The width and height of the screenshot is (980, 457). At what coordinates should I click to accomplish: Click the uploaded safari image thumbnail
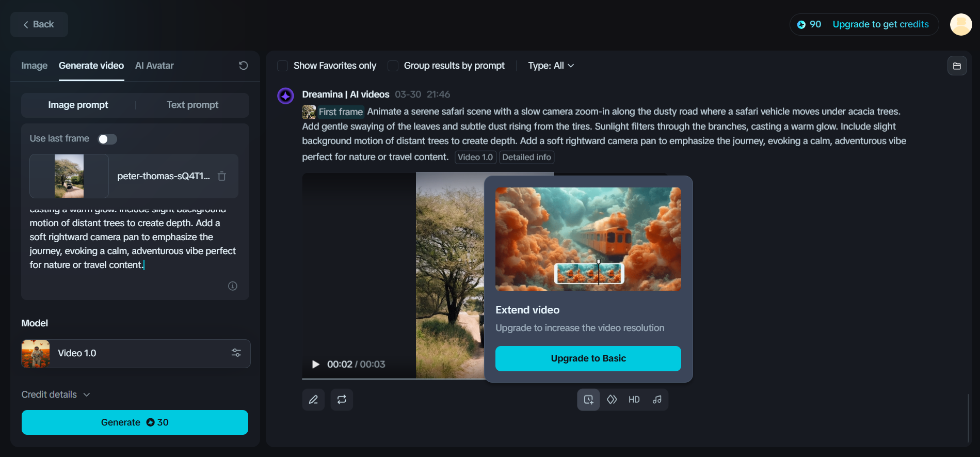(69, 176)
